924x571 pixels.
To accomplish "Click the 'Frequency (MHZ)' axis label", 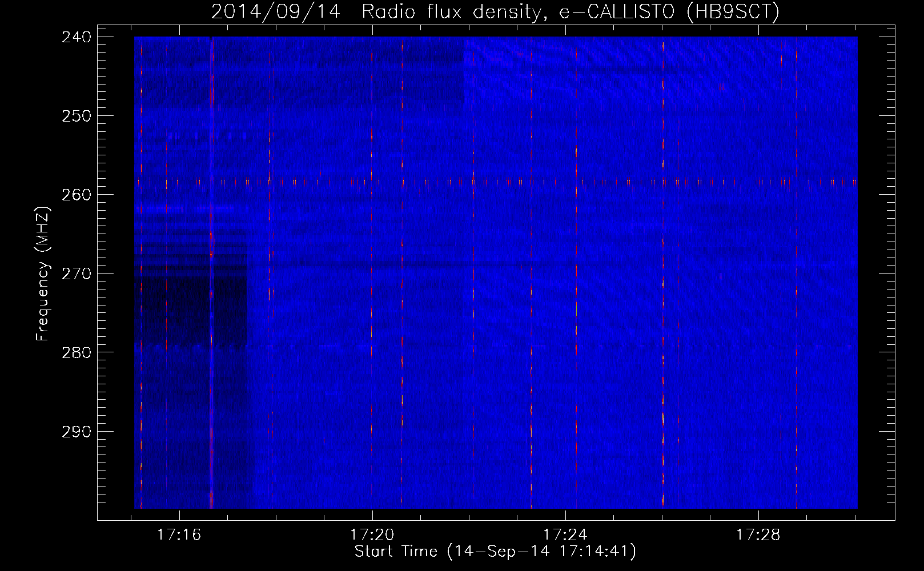I will [x=43, y=273].
